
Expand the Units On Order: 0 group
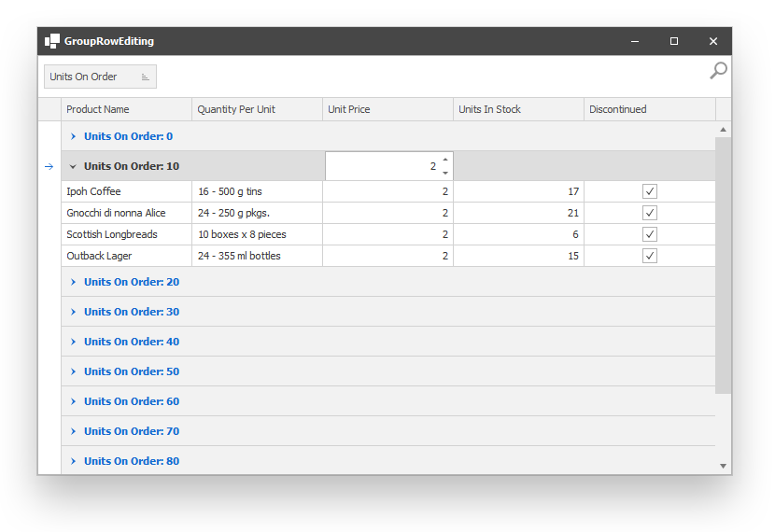(73, 136)
